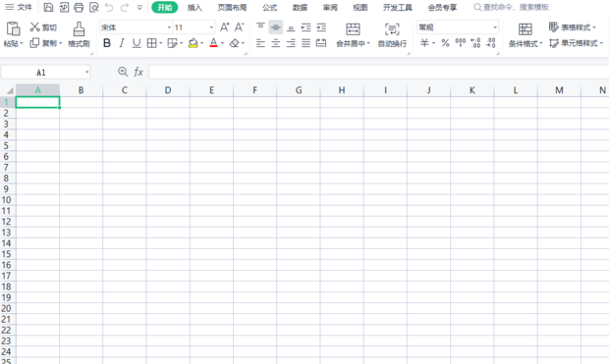609x364 pixels.
Task: Click the increase decimal places icon
Action: coord(475,43)
